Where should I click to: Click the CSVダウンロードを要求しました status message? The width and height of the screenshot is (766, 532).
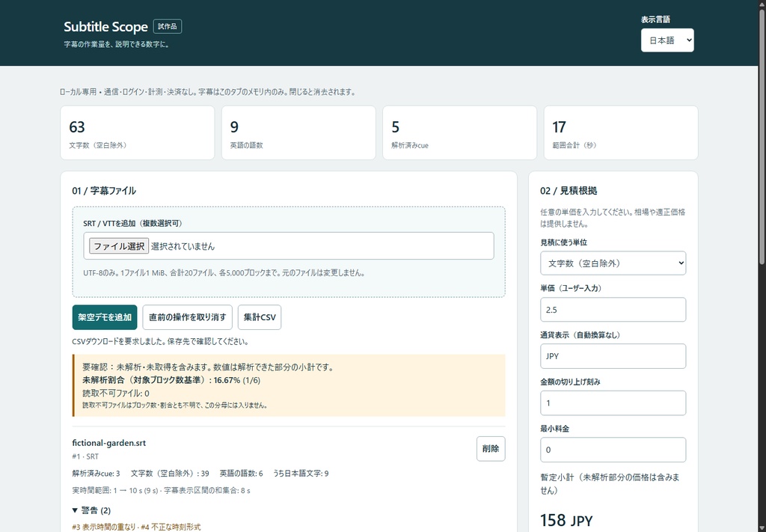[x=161, y=341]
